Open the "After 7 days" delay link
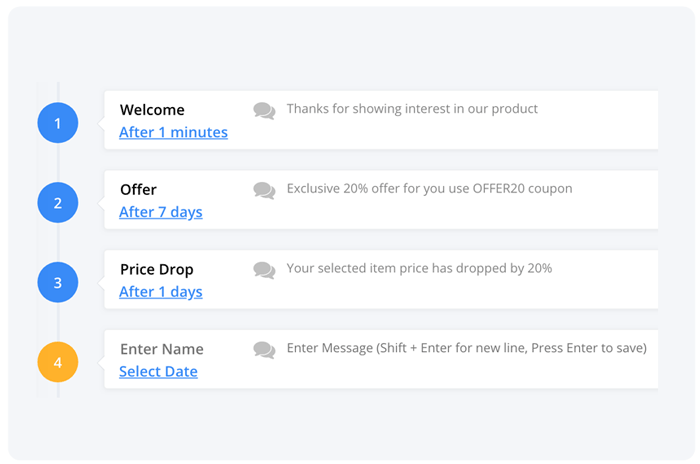The height and width of the screenshot is (464, 700). coord(160,212)
